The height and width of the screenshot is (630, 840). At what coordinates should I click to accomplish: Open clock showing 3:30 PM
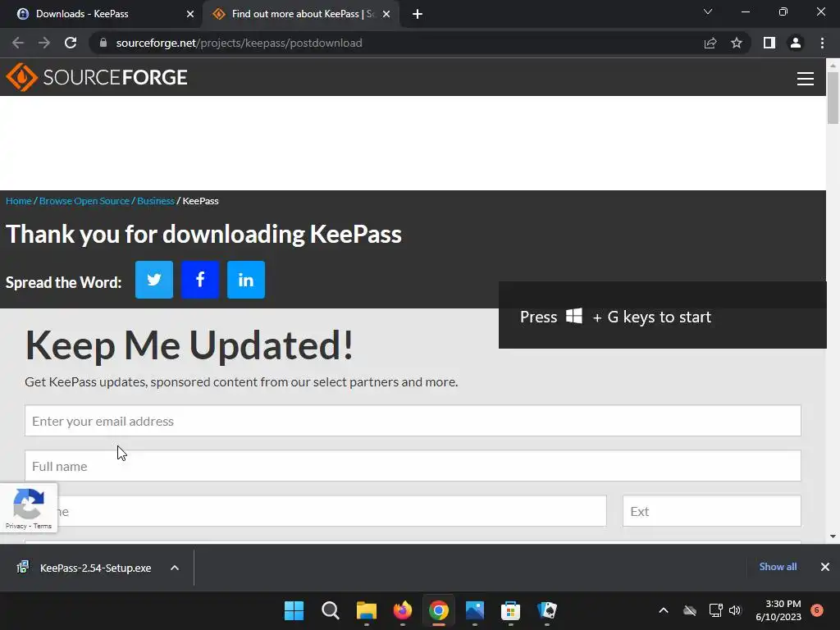[778, 610]
